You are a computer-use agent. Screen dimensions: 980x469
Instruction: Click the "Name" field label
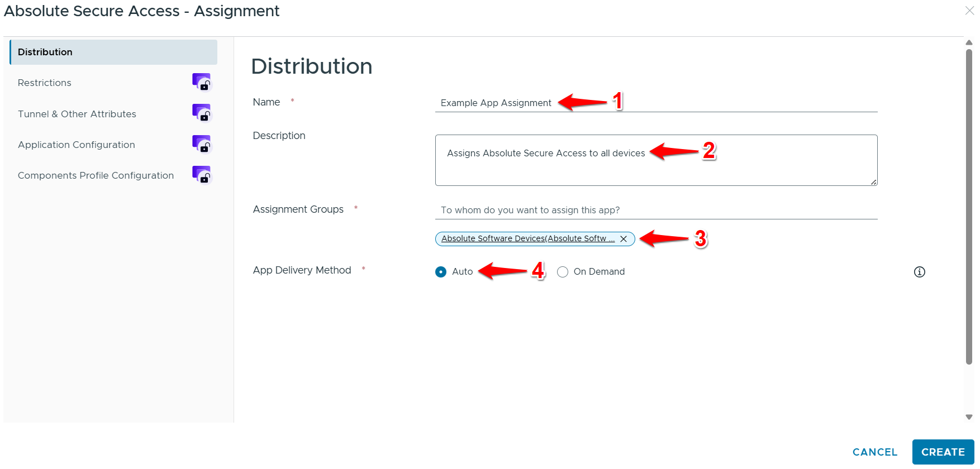tap(267, 102)
